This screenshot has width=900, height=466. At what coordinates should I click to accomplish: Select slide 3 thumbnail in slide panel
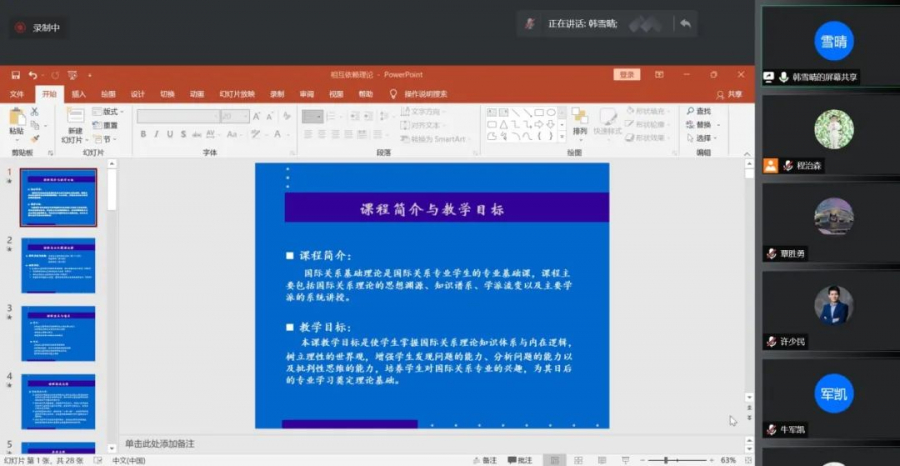click(58, 333)
